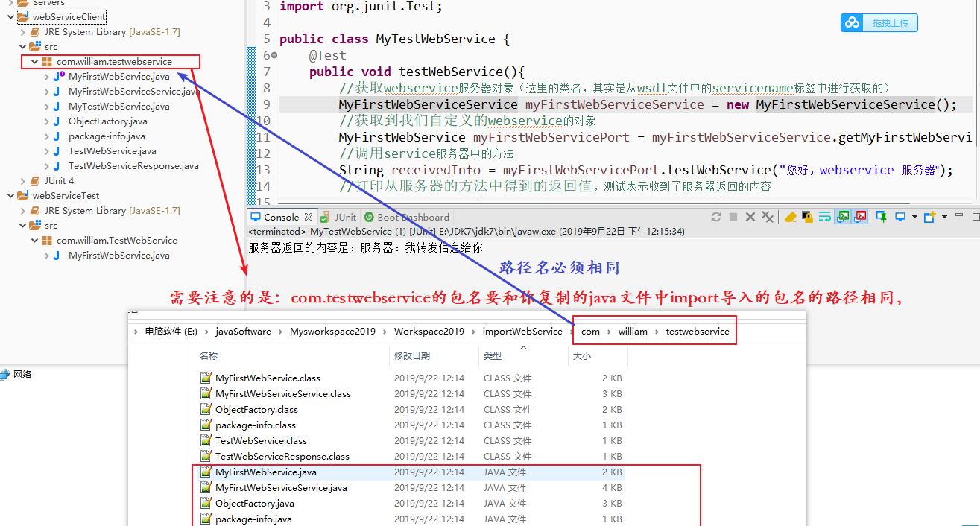Select package-info.java in project tree
The width and height of the screenshot is (980, 526).
(107, 136)
